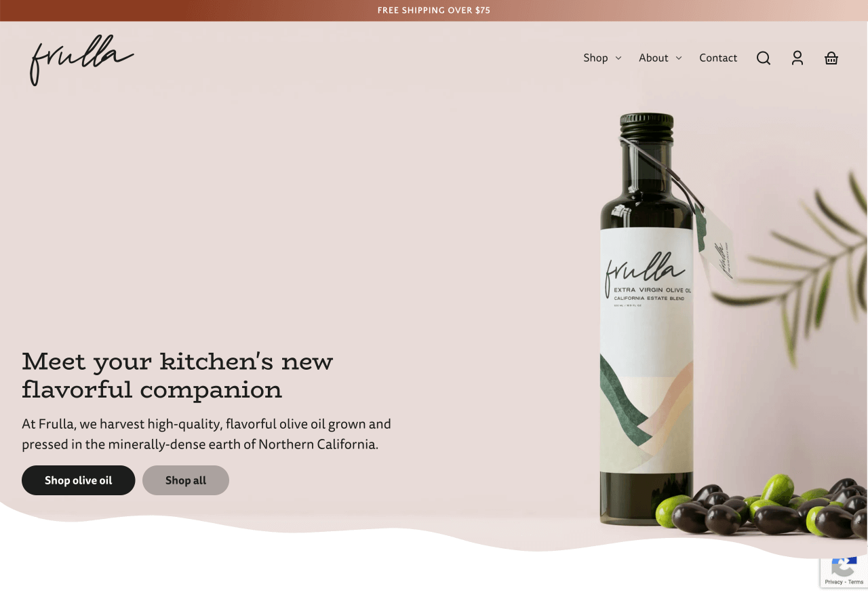Open the Shop navigation menu

[x=596, y=58]
